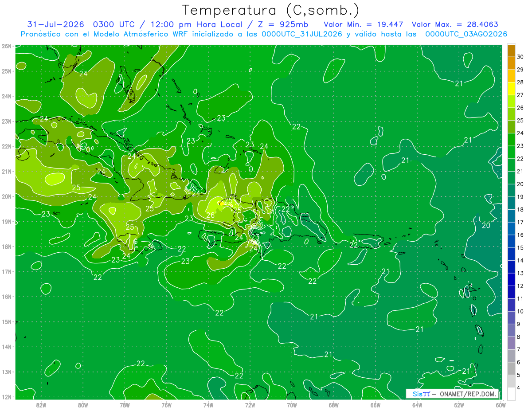
Task: Click the '13N' latitude axis label
Action: (x=7, y=372)
